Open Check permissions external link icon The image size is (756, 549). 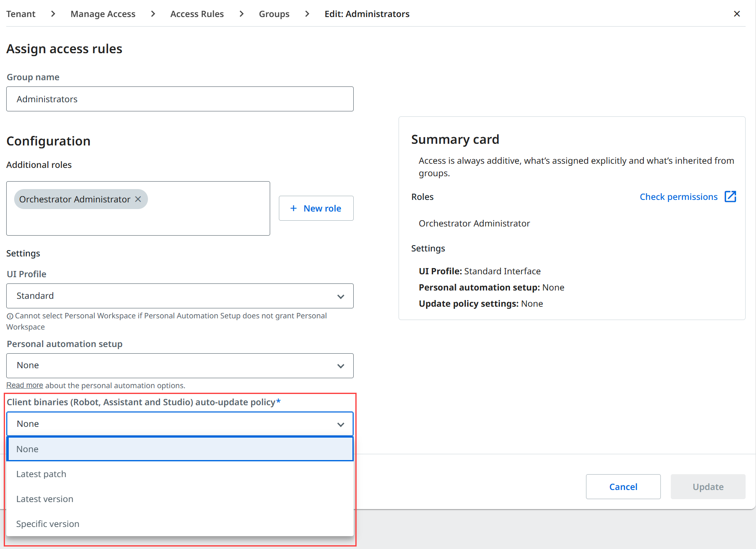730,197
